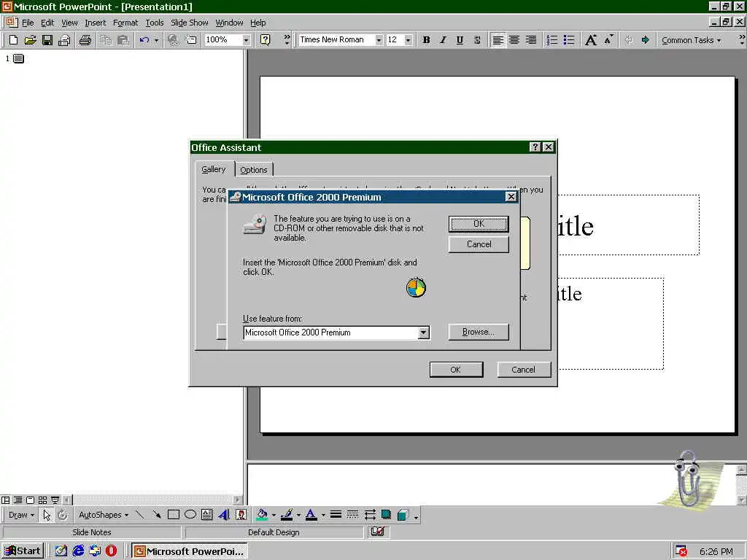Screen dimensions: 747x560
Task: Switch to Options tab in Office Assistant
Action: [254, 169]
